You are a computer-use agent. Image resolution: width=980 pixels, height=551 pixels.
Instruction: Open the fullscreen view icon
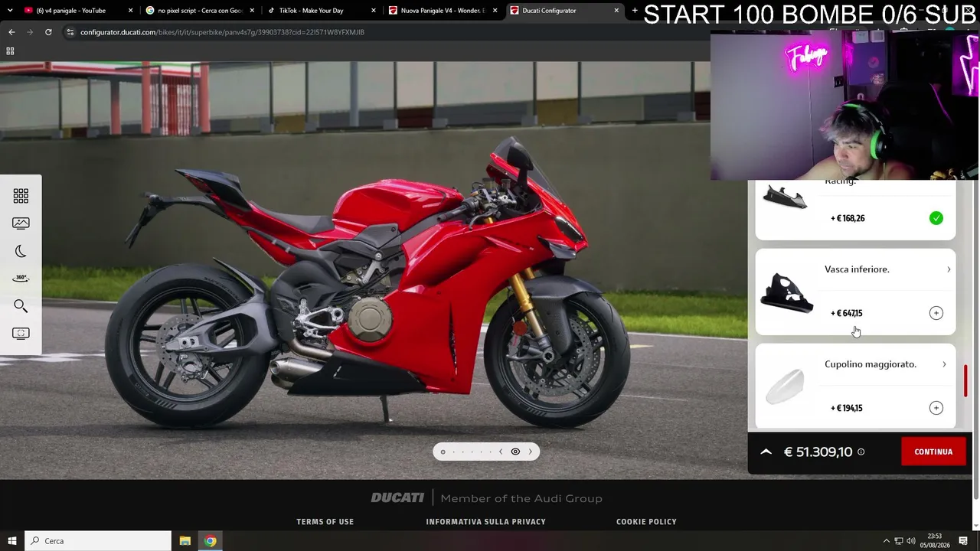tap(21, 334)
